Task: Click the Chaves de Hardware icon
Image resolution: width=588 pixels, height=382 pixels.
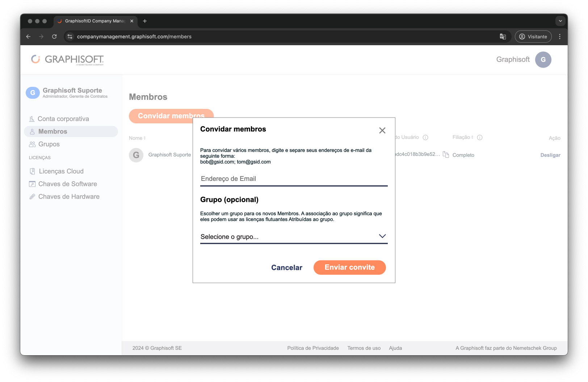Action: coord(32,196)
